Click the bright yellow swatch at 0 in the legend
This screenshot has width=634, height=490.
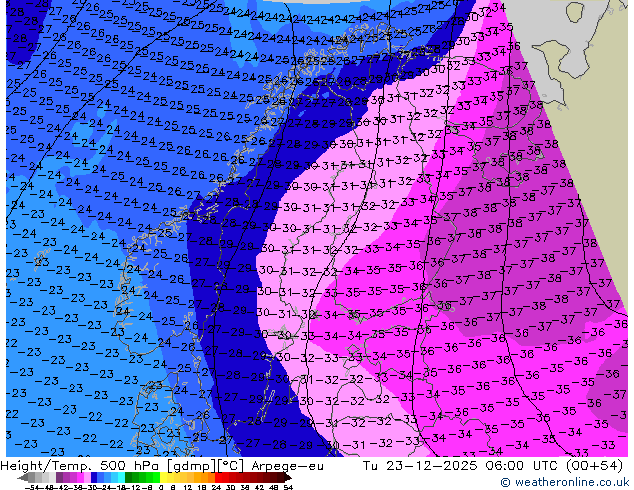163,478
